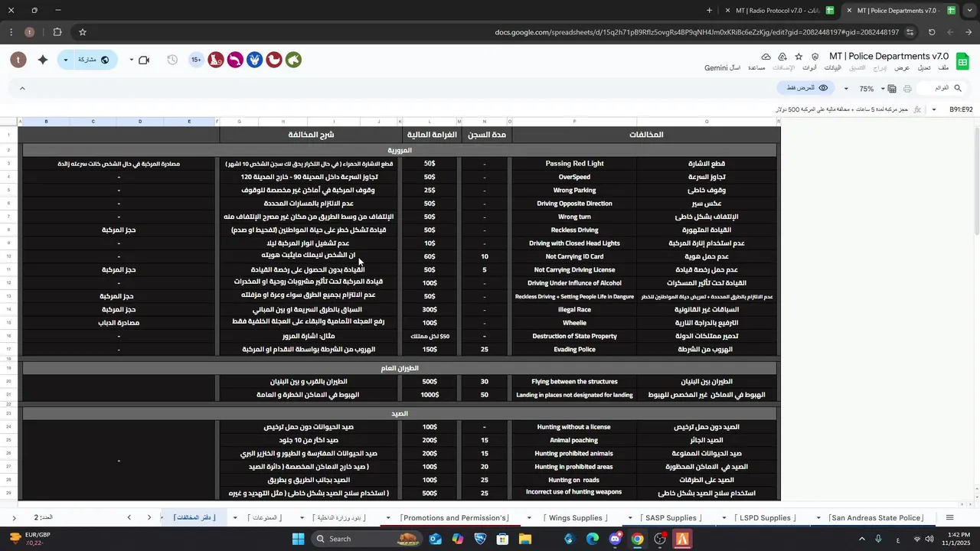980x551 pixels.
Task: Open the Data (البيانات) menu
Action: (832, 68)
